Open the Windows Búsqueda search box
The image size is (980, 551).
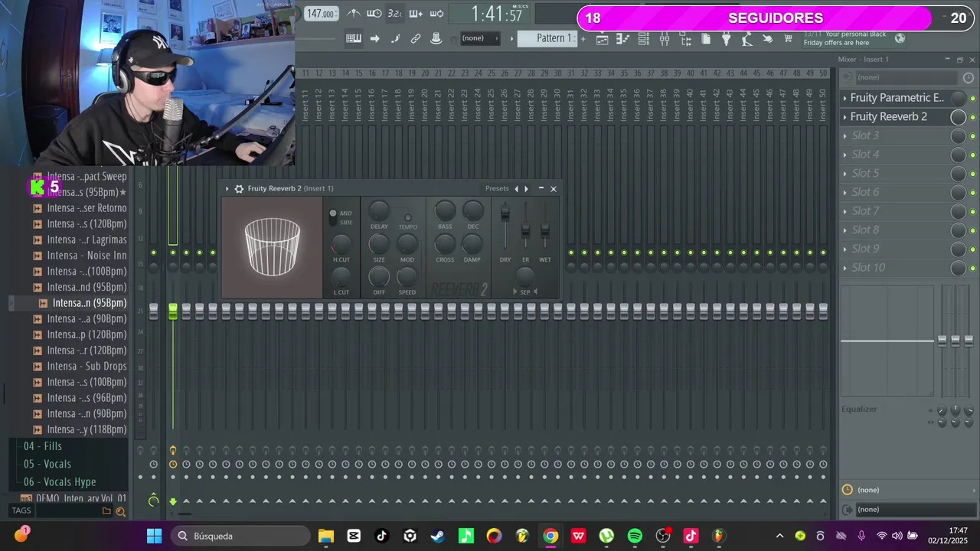(240, 536)
